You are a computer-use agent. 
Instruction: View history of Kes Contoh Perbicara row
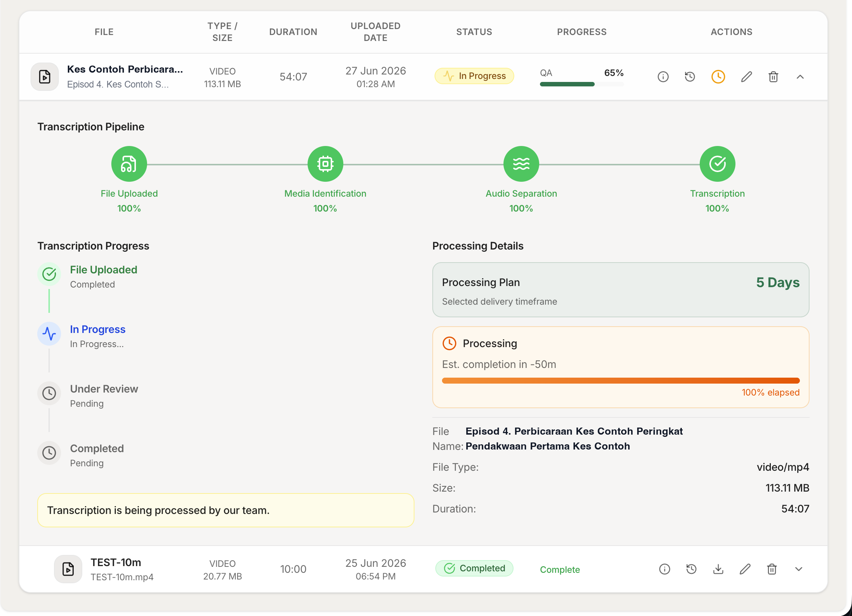pos(690,77)
